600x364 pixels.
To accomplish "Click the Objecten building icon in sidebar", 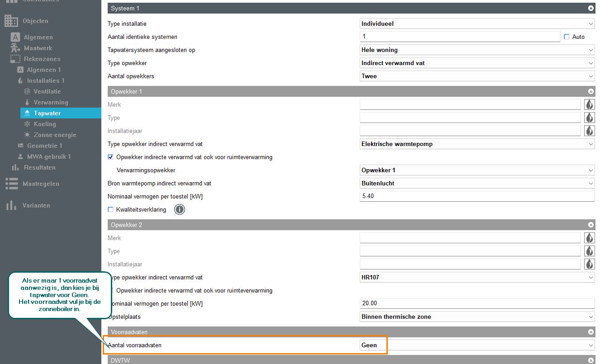I will pos(11,21).
